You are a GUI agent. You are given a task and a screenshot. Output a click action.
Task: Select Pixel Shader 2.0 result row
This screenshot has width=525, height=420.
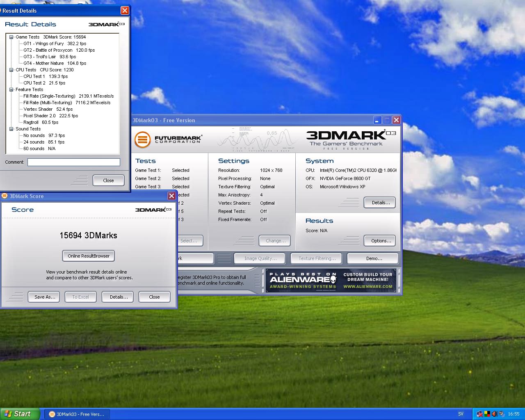pos(50,116)
